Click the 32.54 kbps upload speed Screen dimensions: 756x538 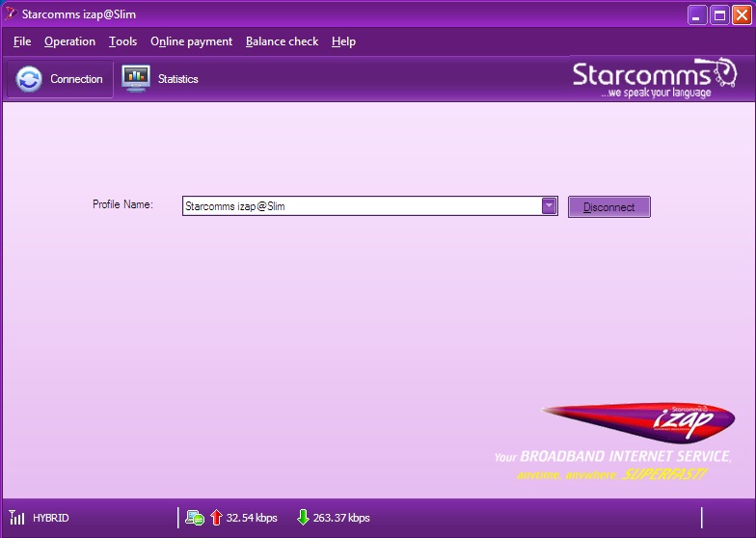click(252, 518)
